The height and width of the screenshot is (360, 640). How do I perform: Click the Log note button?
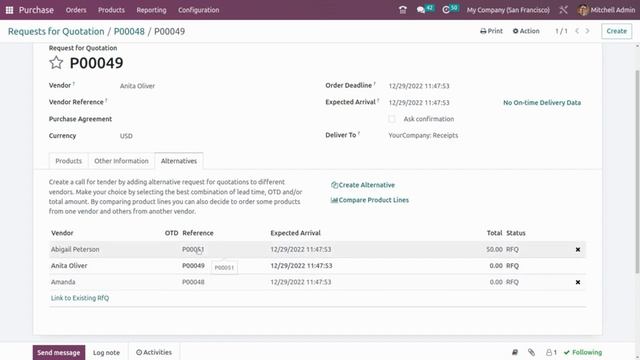(106, 352)
